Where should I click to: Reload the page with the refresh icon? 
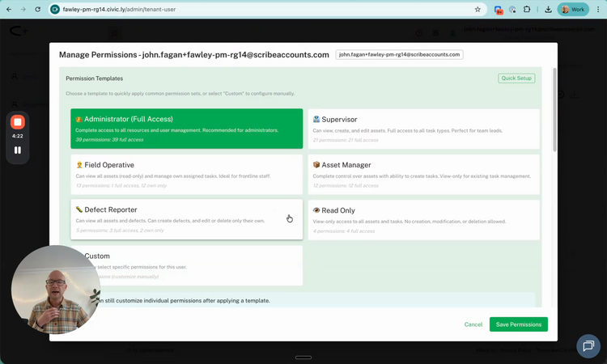[37, 9]
